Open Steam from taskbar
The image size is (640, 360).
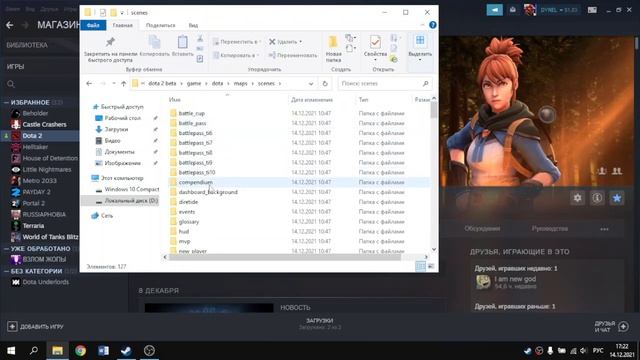126,350
